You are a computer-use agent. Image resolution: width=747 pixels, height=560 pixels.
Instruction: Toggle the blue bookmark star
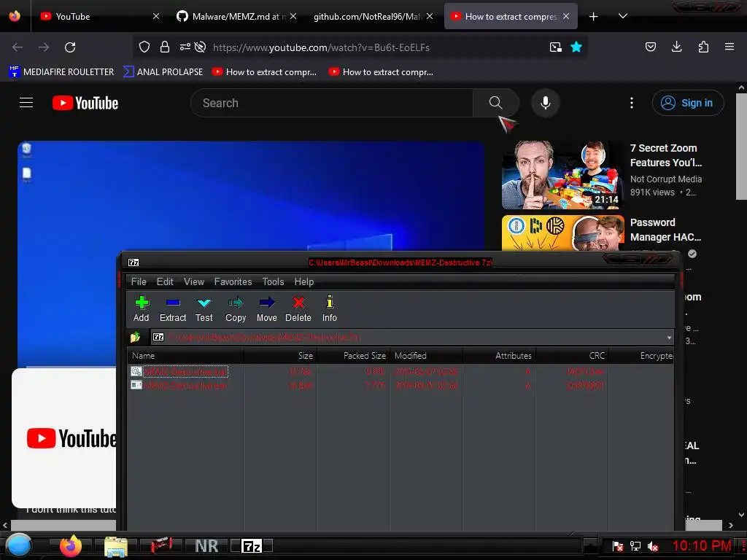pyautogui.click(x=576, y=47)
